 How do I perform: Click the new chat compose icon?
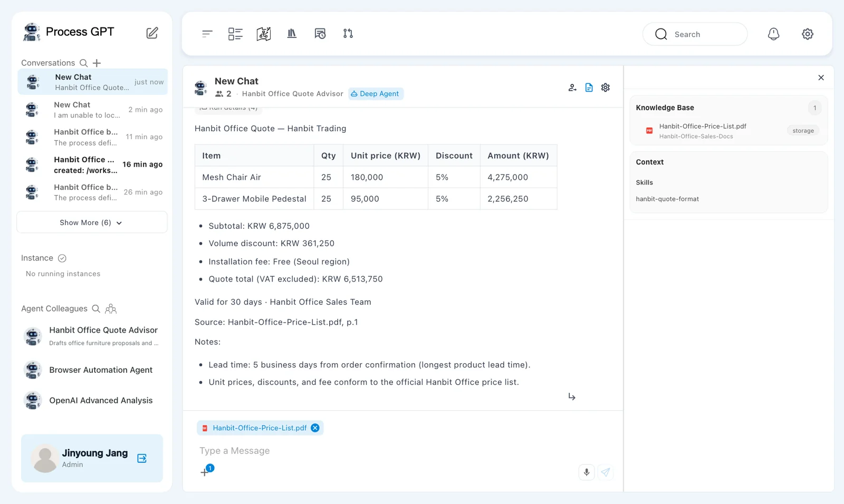[x=152, y=33]
